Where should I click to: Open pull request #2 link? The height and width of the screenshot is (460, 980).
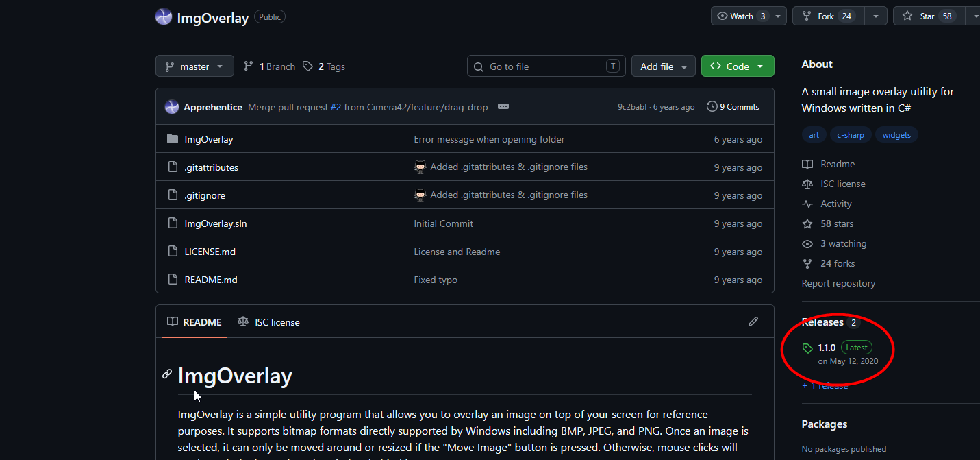click(x=336, y=107)
